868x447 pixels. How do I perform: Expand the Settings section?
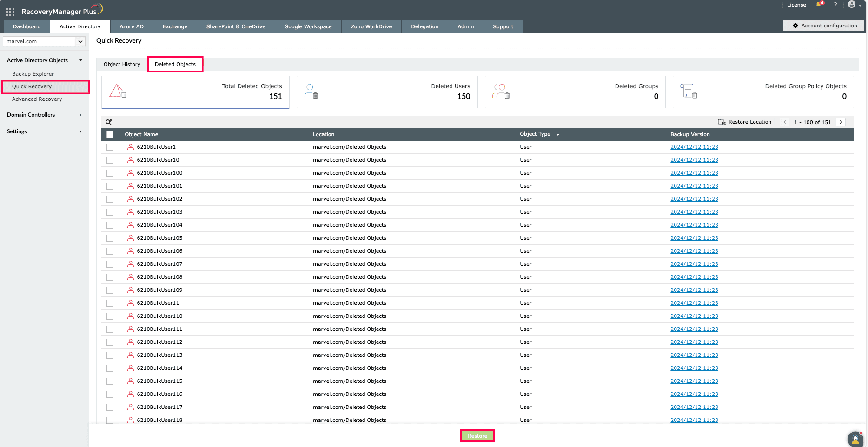80,131
